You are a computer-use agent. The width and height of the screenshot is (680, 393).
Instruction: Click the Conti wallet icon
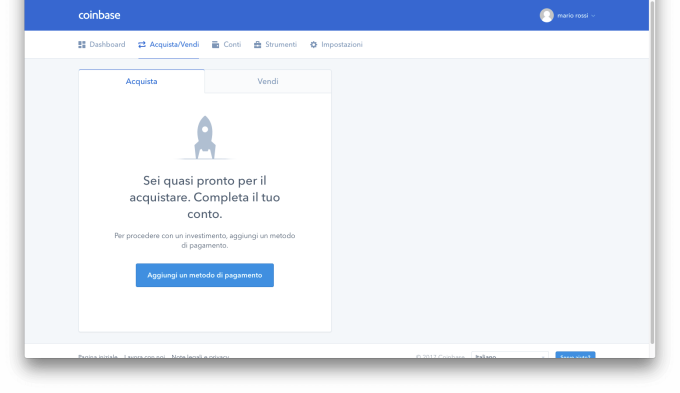[216, 45]
